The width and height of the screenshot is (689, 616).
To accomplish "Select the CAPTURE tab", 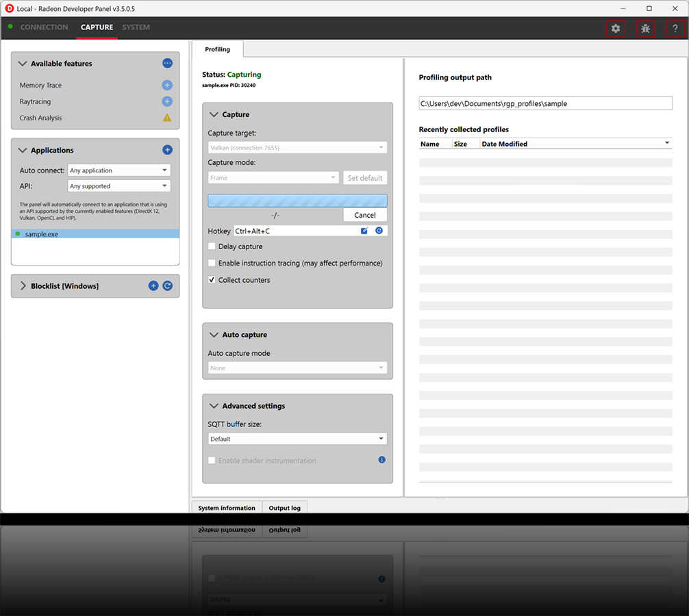I will [97, 27].
